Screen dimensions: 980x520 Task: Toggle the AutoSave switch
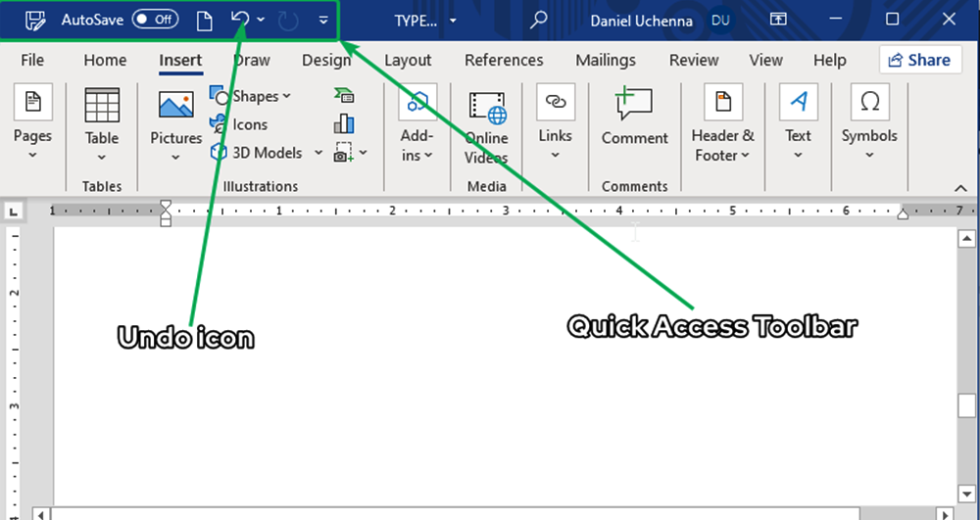tap(155, 20)
